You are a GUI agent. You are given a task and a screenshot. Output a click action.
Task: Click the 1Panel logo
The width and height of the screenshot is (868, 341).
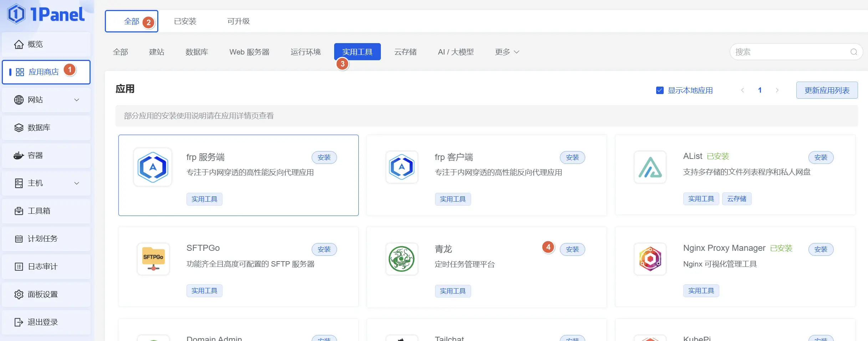(x=46, y=14)
